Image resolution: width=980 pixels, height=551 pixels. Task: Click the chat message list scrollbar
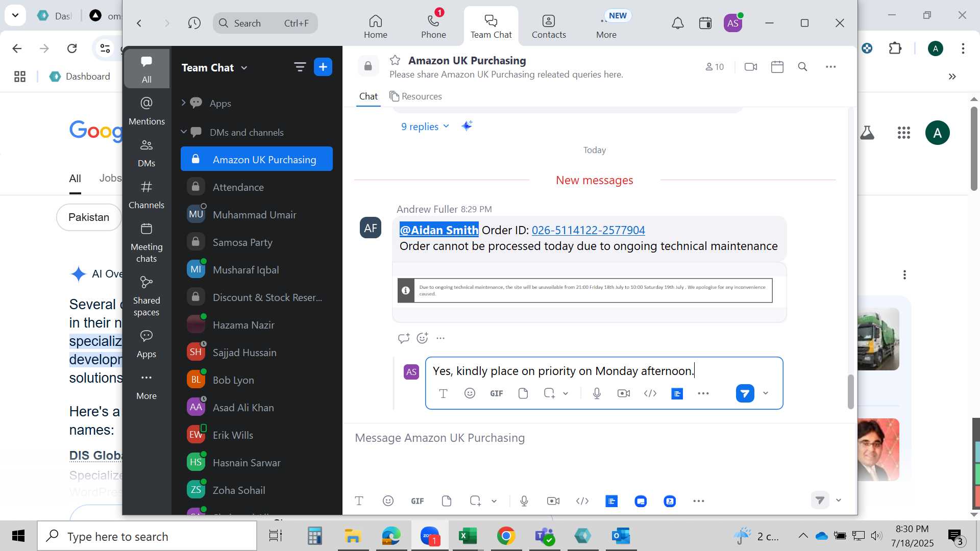850,391
